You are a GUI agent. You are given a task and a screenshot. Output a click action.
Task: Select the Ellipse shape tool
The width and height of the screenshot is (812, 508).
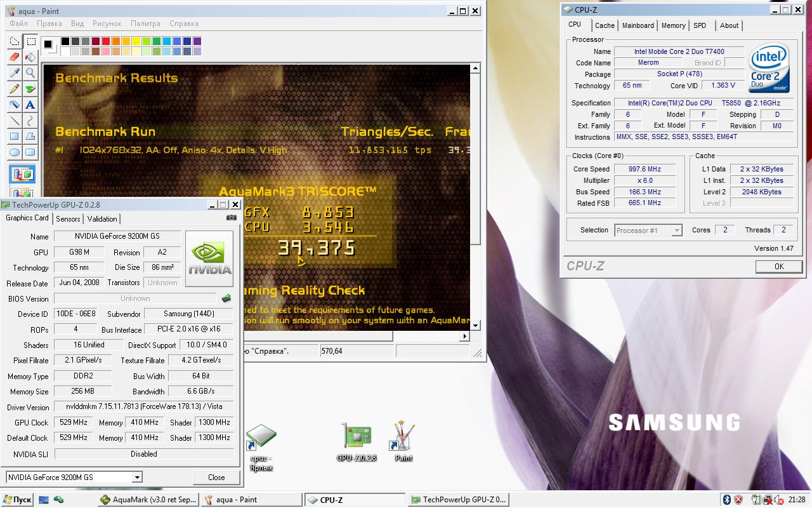pyautogui.click(x=15, y=152)
